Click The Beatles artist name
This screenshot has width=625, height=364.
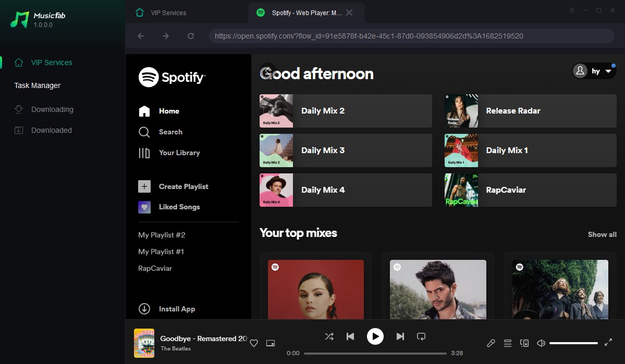pos(176,348)
